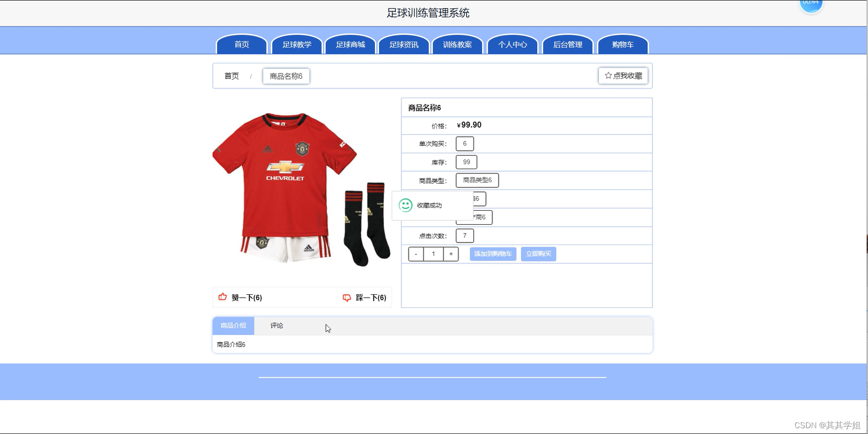Screen dimensions: 868x434
Task: Click the 足球训练管理系统 page title
Action: pyautogui.click(x=428, y=13)
